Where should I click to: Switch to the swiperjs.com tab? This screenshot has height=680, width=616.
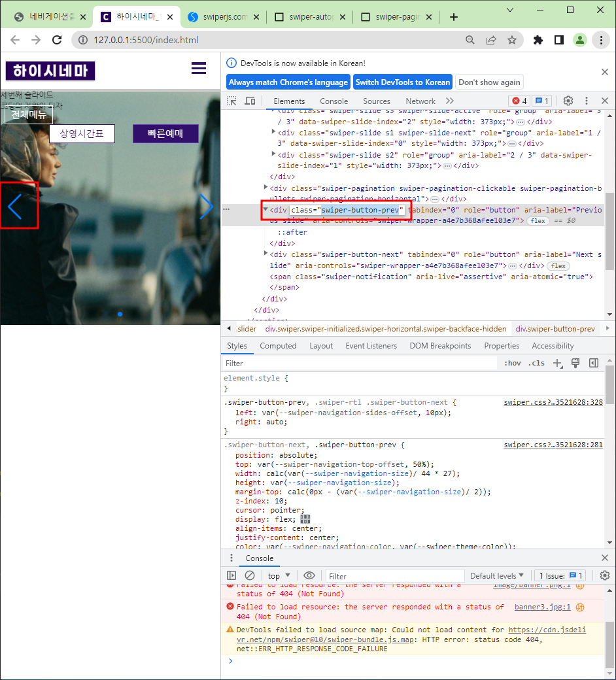pos(224,17)
